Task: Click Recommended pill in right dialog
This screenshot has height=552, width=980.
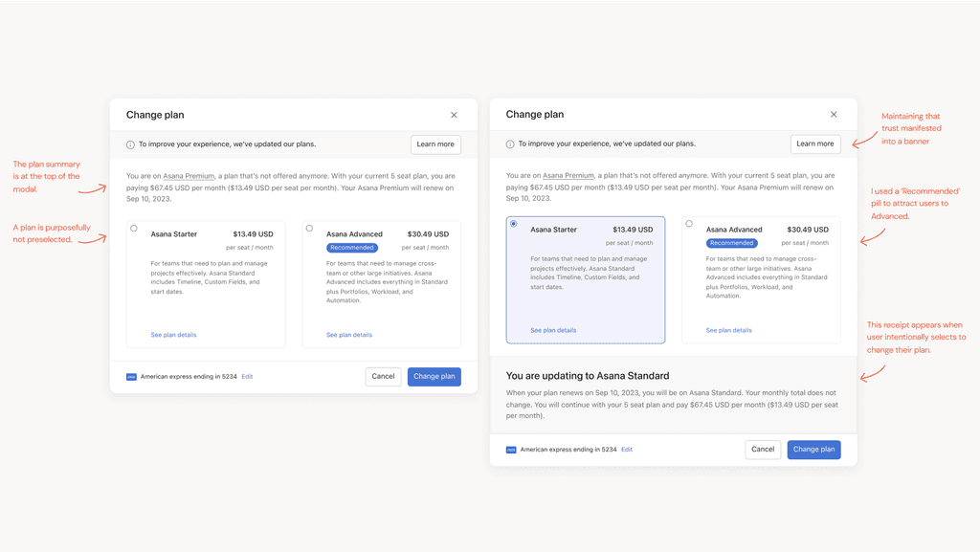Action: pos(732,243)
